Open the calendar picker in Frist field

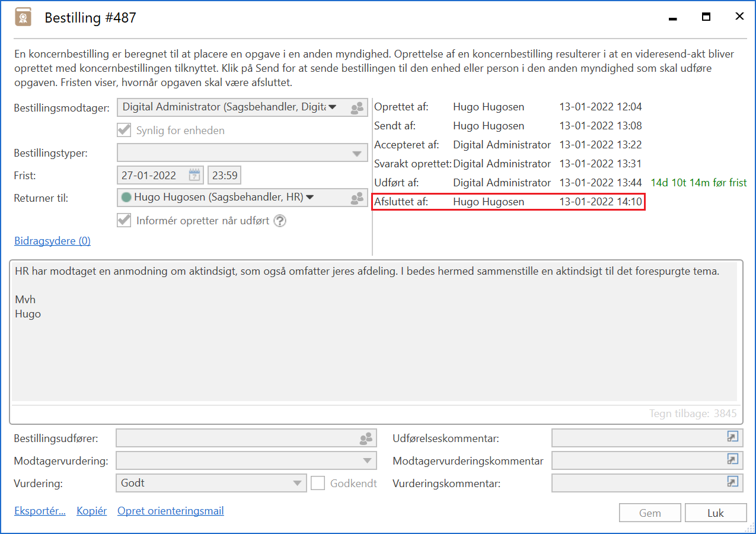tap(194, 175)
